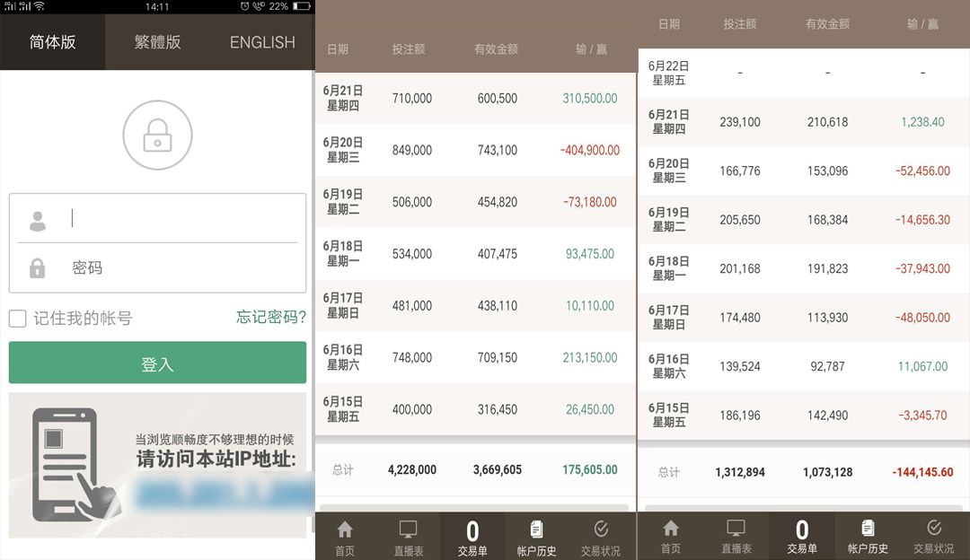This screenshot has width=970, height=560.
Task: Switch to the ENGLISH tab
Action: tap(260, 42)
